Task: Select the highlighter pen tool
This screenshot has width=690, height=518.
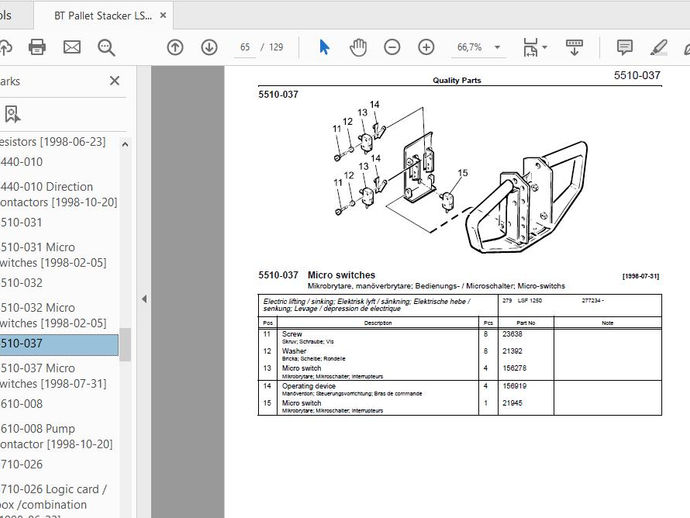Action: (659, 47)
